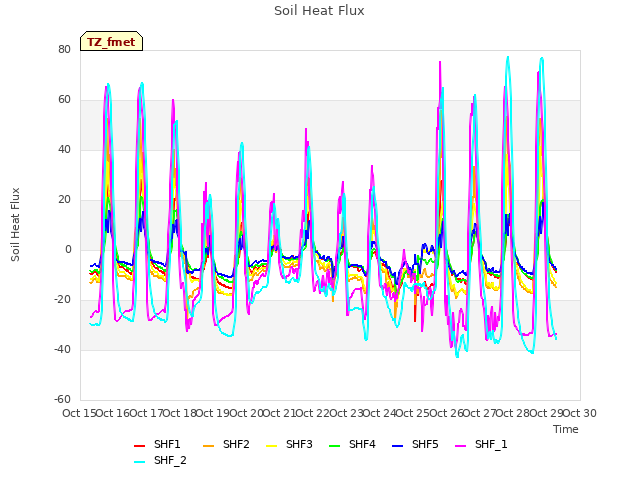640x480 pixels.
Task: Toggle the SHF1 legend entry
Action: point(157,444)
